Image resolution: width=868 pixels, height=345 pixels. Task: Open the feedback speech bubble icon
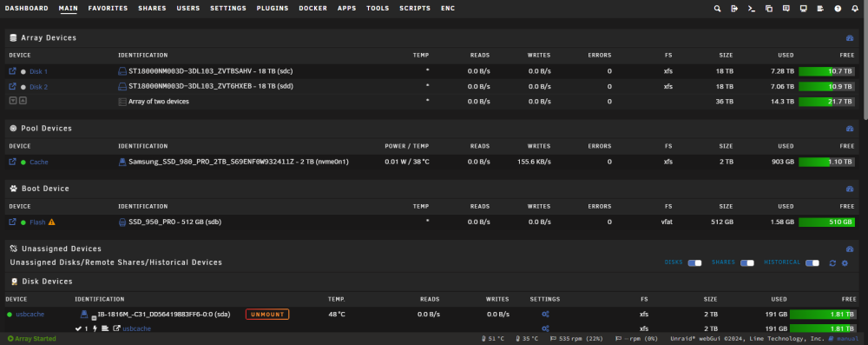click(x=786, y=9)
